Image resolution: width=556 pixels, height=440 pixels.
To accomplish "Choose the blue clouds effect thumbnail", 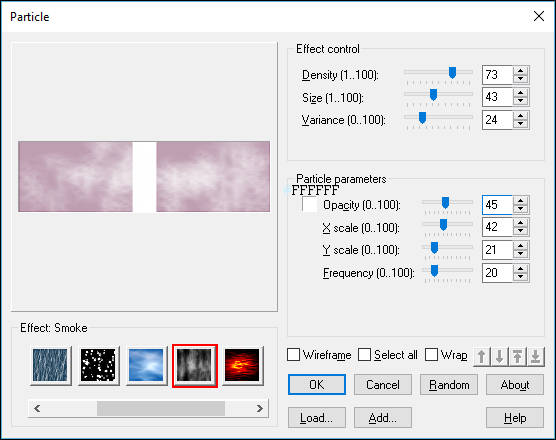I will (x=146, y=365).
